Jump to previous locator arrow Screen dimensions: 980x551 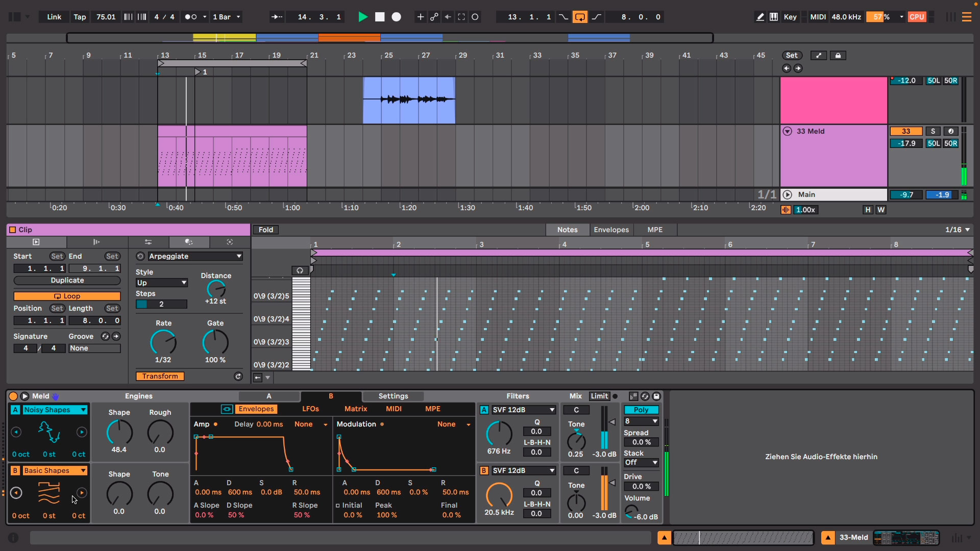click(787, 68)
